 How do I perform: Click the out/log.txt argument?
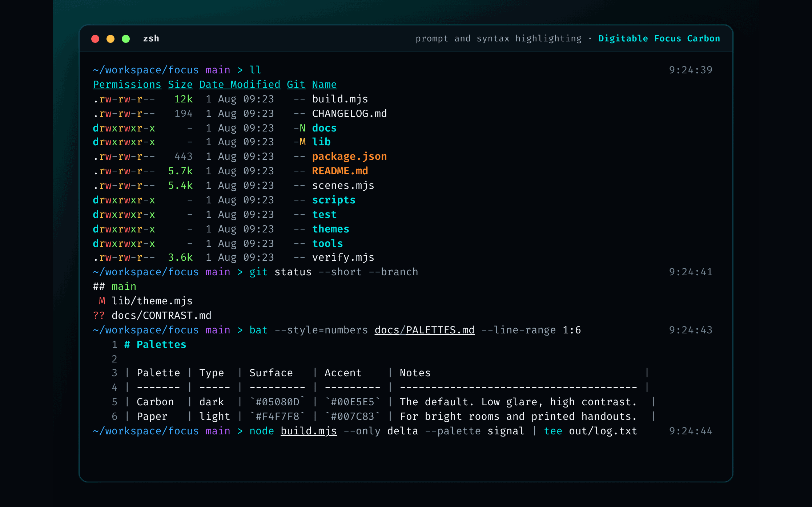pyautogui.click(x=603, y=431)
